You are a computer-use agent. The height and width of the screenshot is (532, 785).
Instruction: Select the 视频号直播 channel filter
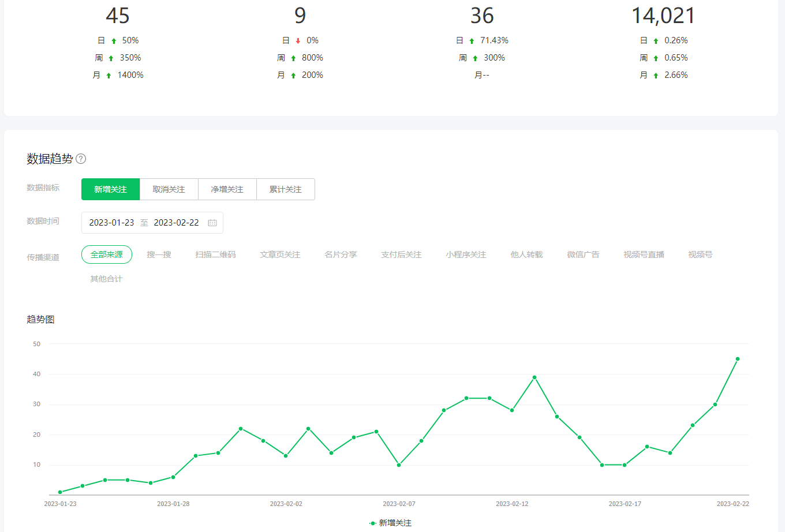click(x=644, y=254)
